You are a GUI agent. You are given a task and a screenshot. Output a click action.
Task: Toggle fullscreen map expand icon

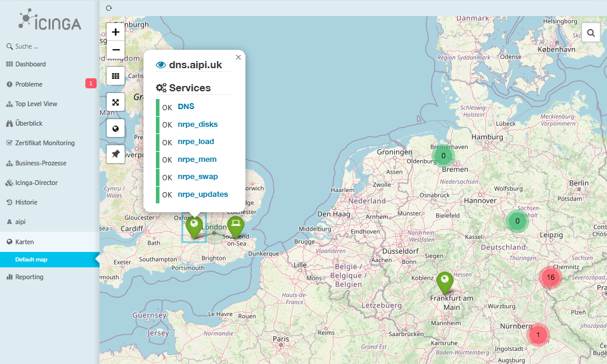tap(116, 102)
